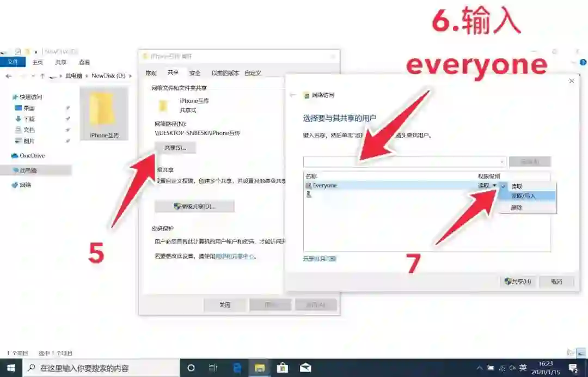
Task: Click the 共享(H) button
Action: coord(518,282)
